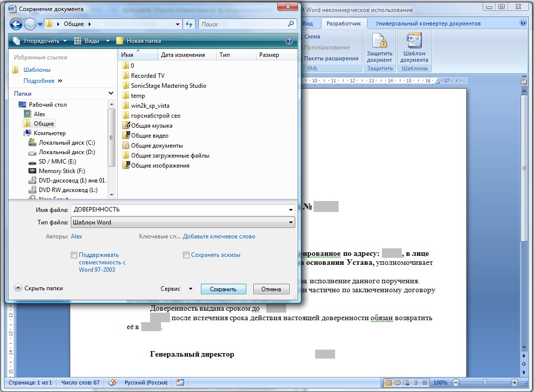
Task: Enable Word 97-2003 compatibility checkbox
Action: point(74,255)
